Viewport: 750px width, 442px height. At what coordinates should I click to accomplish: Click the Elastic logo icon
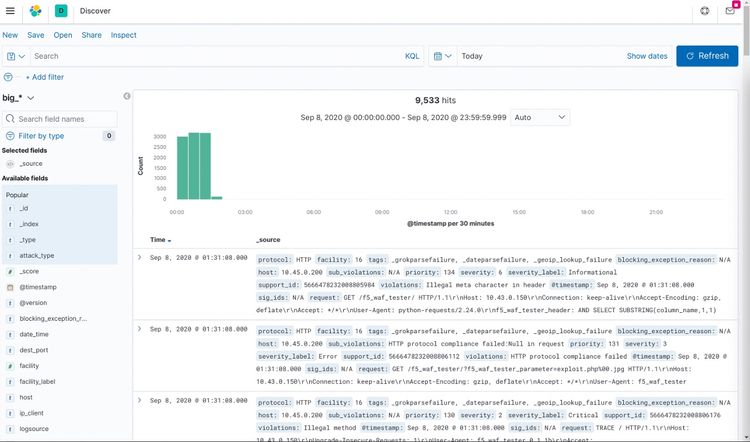35,11
